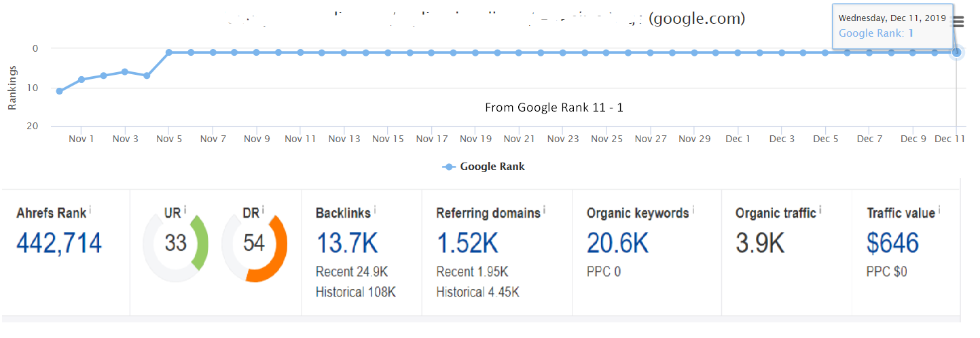Click the Organic traffic info icon
The width and height of the screenshot is (980, 338).
point(820,209)
